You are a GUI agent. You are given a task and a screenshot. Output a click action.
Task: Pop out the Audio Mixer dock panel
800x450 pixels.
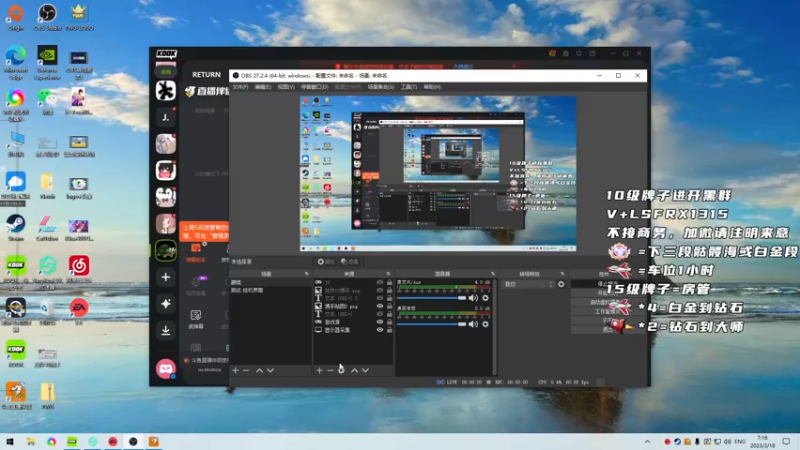click(x=492, y=274)
